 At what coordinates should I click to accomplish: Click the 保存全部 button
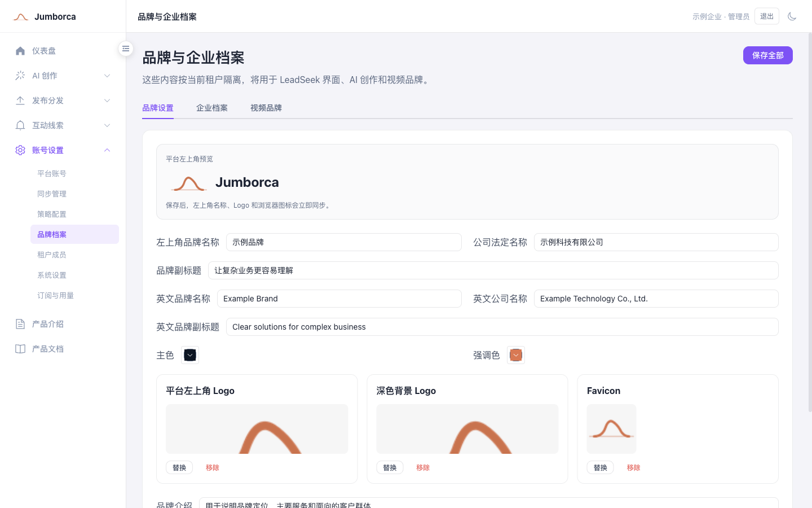(x=767, y=55)
